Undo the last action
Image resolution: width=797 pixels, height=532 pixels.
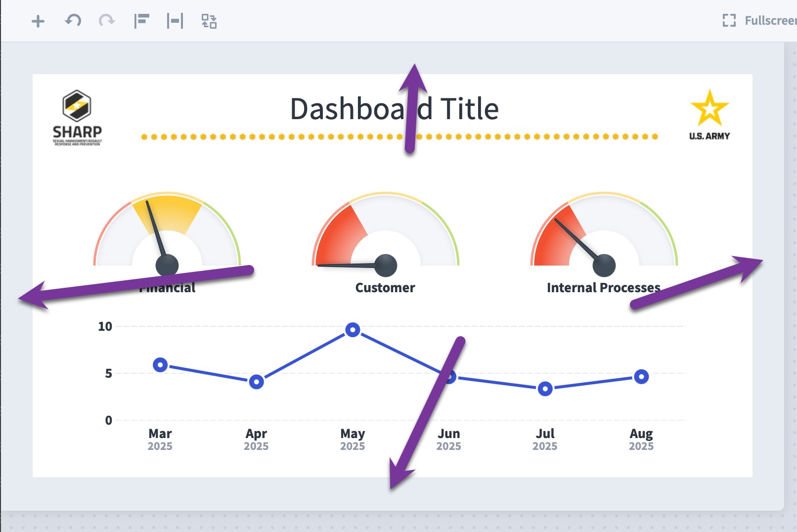click(73, 21)
